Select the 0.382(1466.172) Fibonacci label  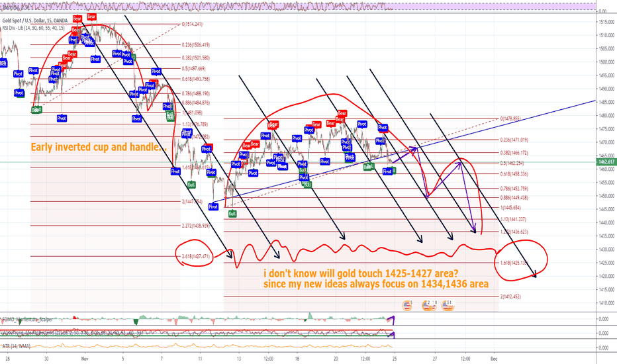click(x=514, y=153)
